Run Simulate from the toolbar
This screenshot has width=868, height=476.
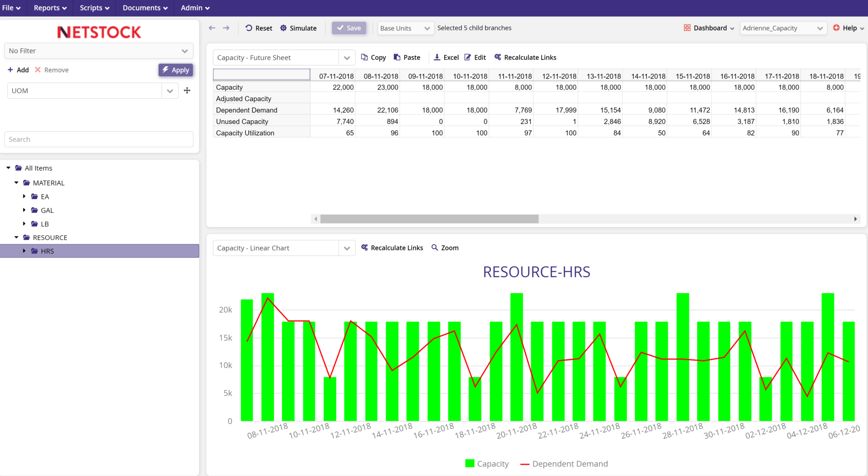[x=298, y=28]
